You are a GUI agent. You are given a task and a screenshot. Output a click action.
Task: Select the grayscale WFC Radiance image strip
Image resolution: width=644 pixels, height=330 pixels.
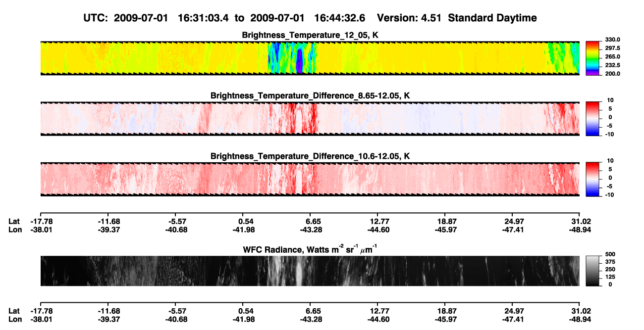310,271
